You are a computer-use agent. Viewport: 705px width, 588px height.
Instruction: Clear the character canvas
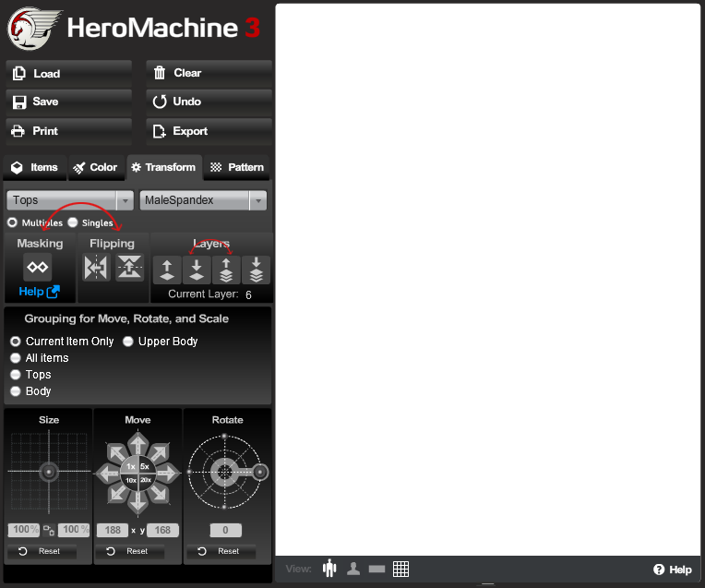(x=209, y=73)
